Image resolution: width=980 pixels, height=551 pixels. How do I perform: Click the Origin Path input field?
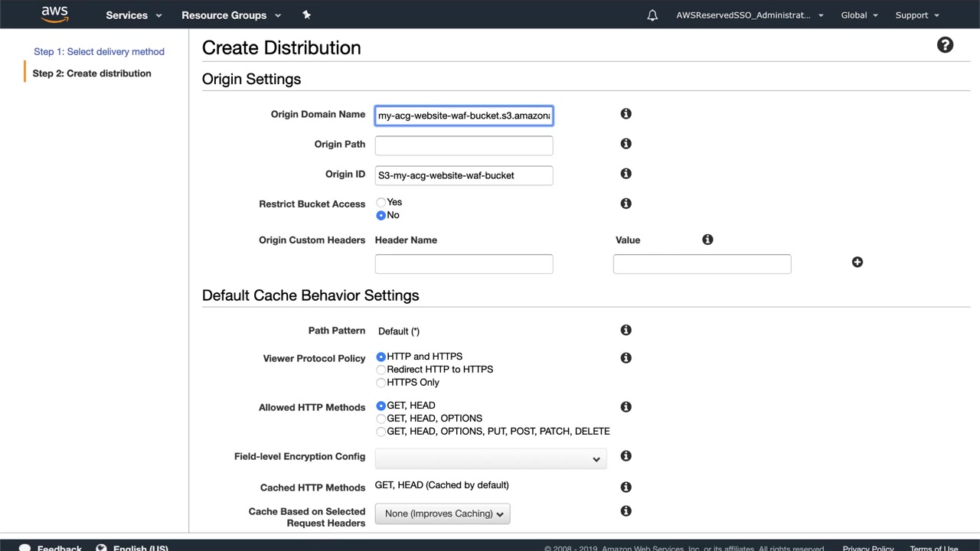click(x=463, y=145)
